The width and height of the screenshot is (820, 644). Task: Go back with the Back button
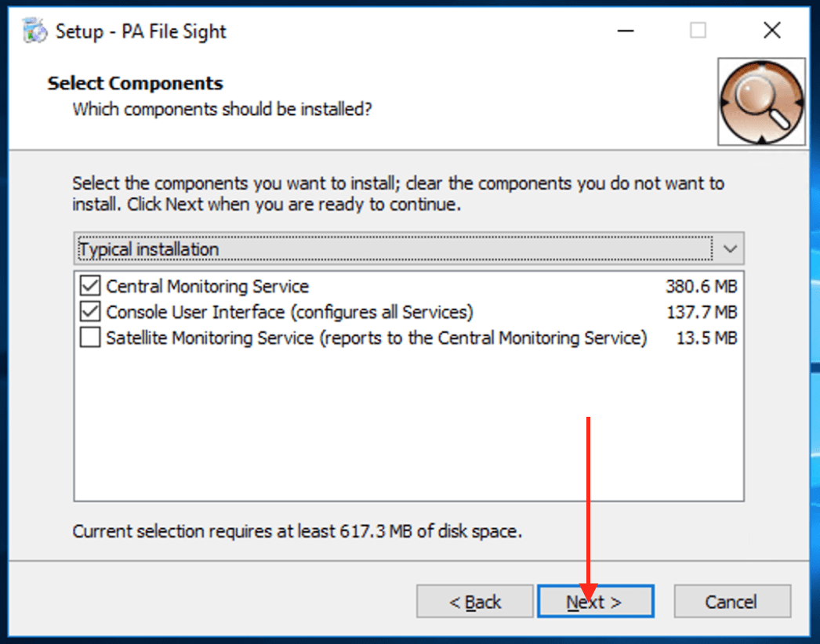(475, 602)
